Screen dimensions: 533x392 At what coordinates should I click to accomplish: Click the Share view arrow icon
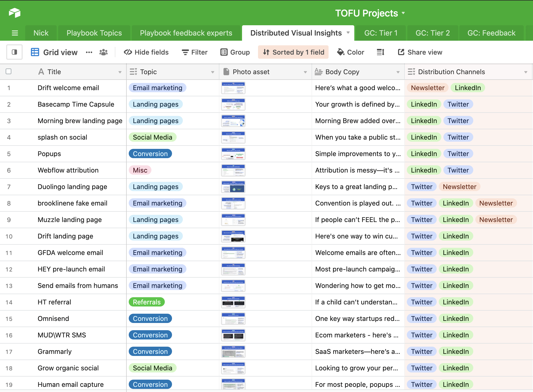[x=401, y=52]
